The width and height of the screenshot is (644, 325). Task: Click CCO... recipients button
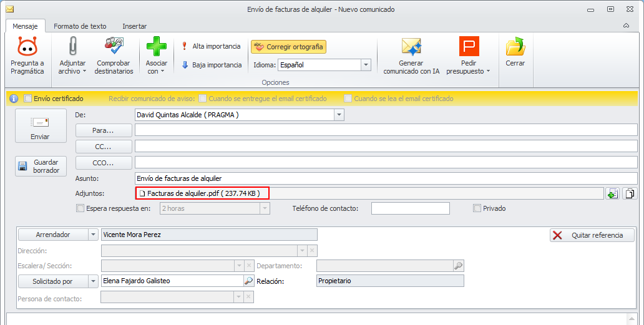[104, 163]
